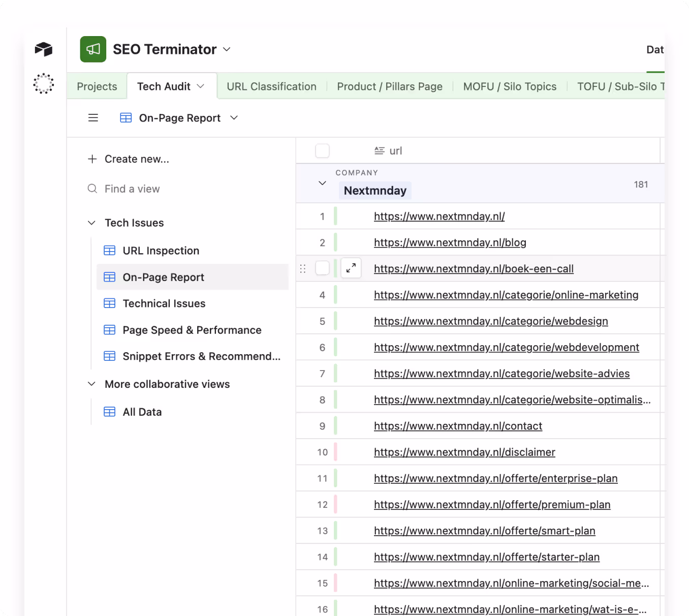Collapse the Nextmnday company group
The width and height of the screenshot is (689, 616).
tap(322, 183)
